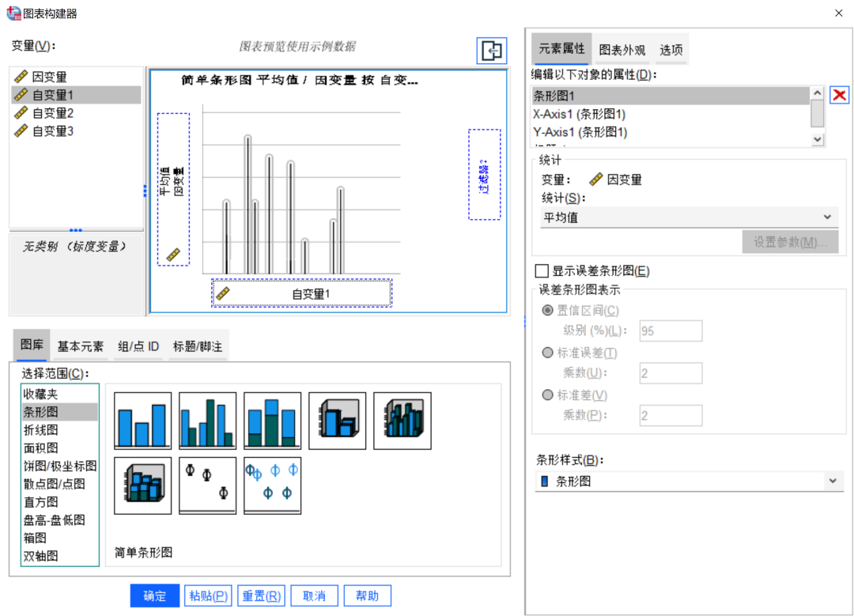The height and width of the screenshot is (616, 854).
Task: Select the simple bar chart thumbnail
Action: (142, 421)
